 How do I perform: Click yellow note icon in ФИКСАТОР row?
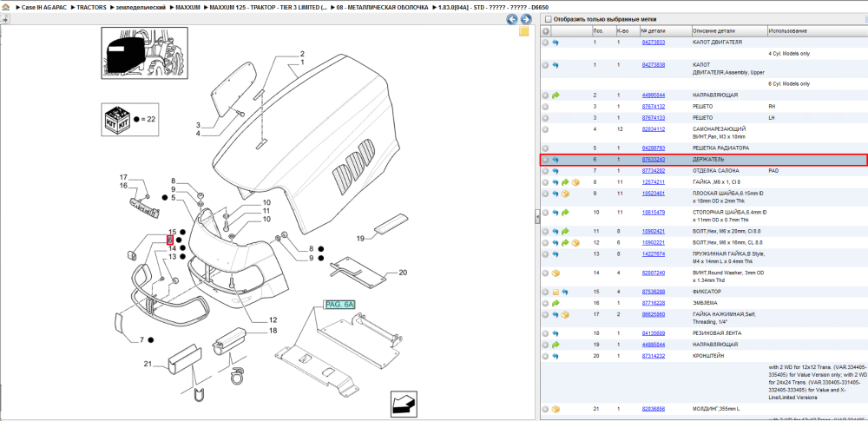pyautogui.click(x=556, y=292)
